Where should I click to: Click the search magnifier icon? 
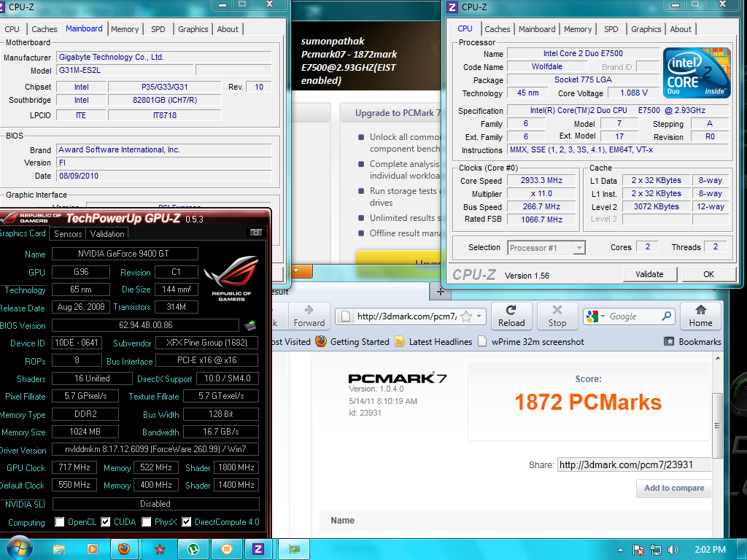[x=666, y=316]
